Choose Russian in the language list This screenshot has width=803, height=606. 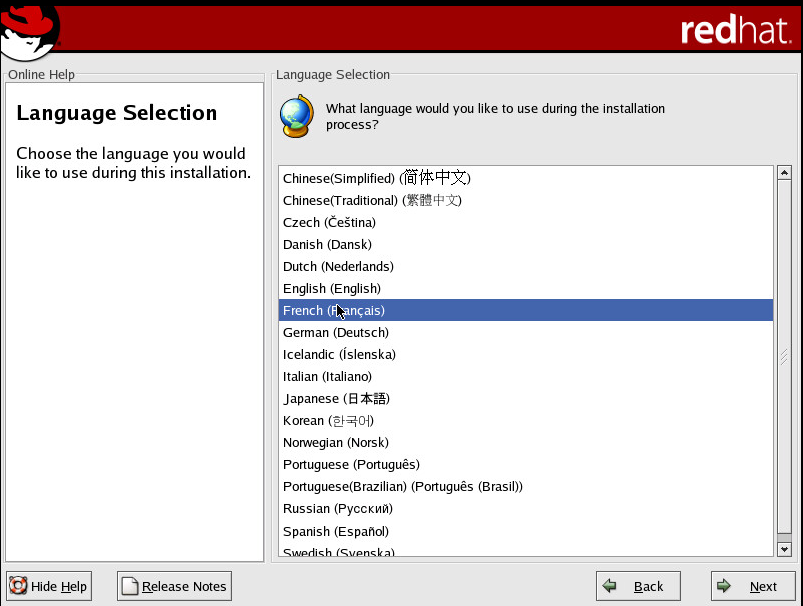338,509
